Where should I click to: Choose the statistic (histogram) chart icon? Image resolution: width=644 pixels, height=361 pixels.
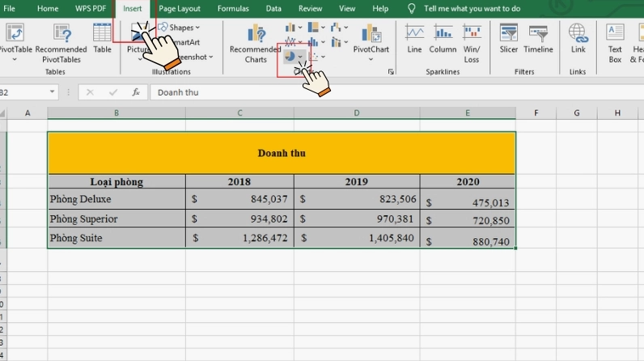[x=313, y=42]
